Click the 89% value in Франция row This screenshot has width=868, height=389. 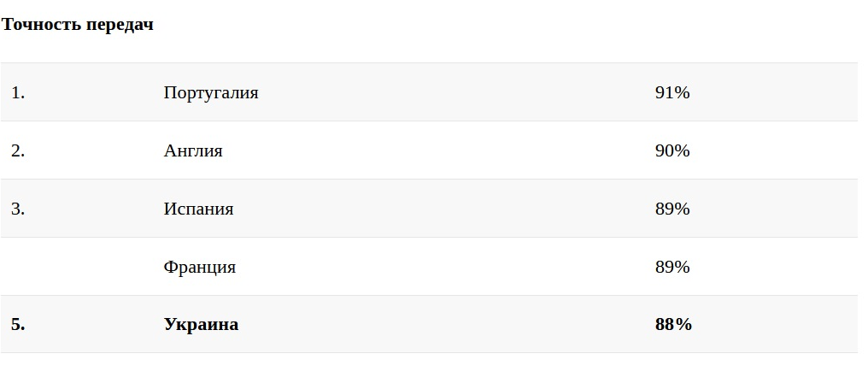[x=672, y=267]
